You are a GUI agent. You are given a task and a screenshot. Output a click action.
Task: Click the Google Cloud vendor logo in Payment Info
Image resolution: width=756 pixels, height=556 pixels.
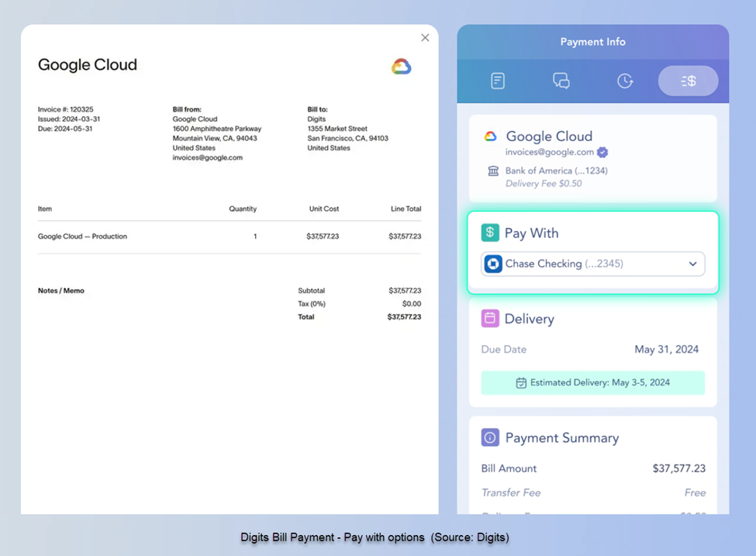(x=490, y=136)
